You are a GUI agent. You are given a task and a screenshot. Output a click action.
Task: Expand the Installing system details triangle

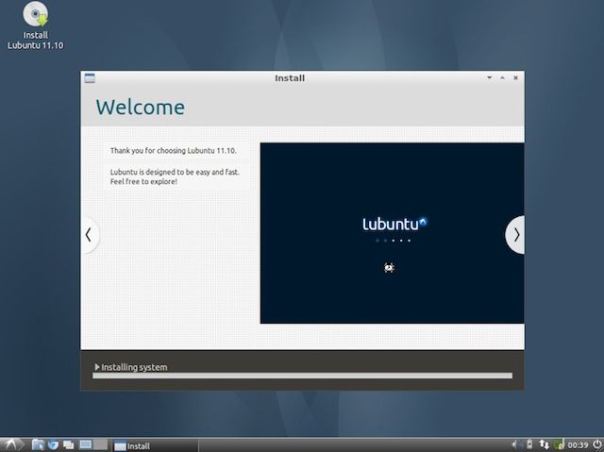pyautogui.click(x=97, y=367)
